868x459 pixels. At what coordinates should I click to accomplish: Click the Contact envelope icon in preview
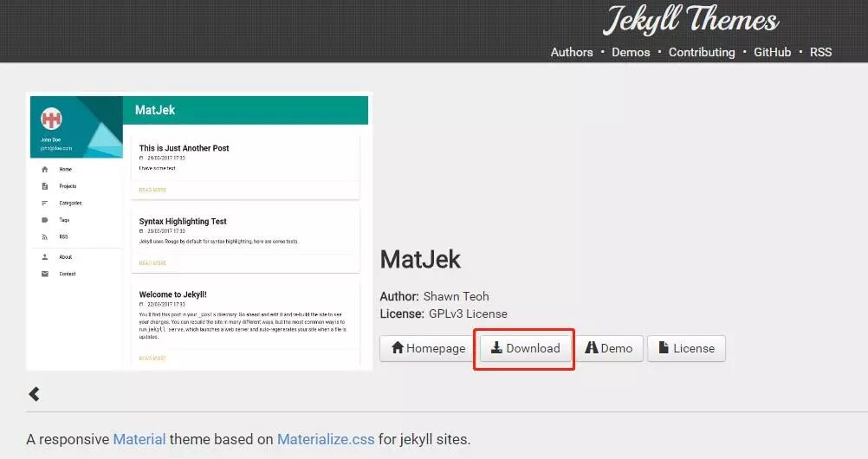point(45,274)
